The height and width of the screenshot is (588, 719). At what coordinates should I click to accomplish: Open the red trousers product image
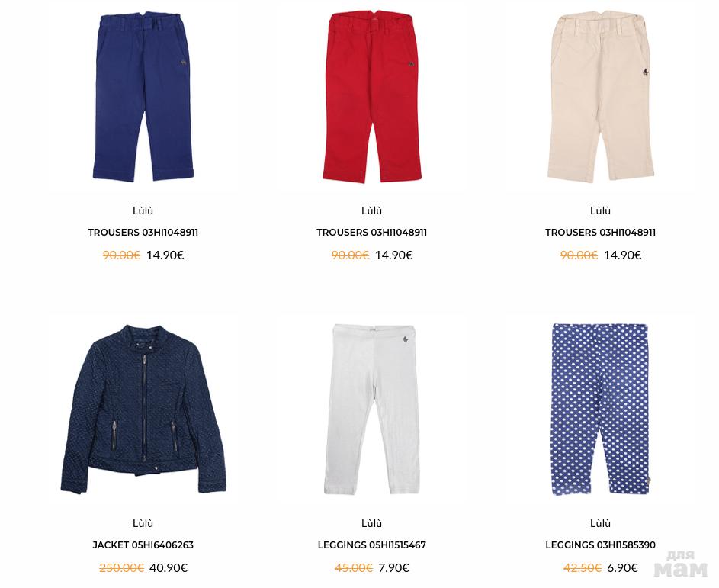(x=372, y=97)
